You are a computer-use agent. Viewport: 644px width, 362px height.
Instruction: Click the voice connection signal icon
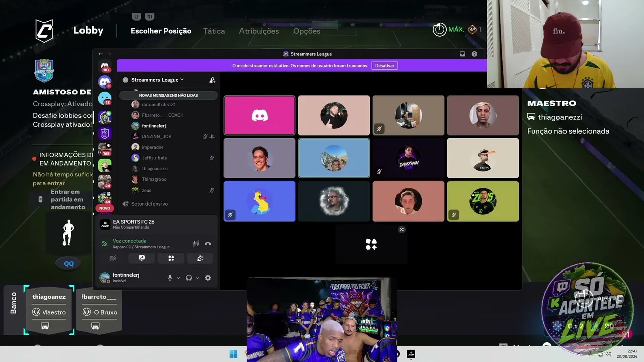click(105, 243)
